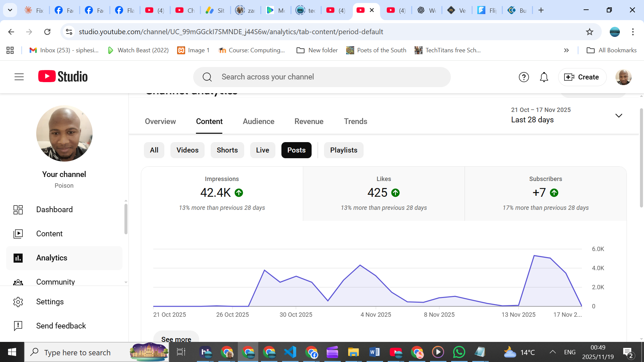Viewport: 644px width, 362px height.
Task: Click the YouTube Studio logo
Action: (x=63, y=77)
